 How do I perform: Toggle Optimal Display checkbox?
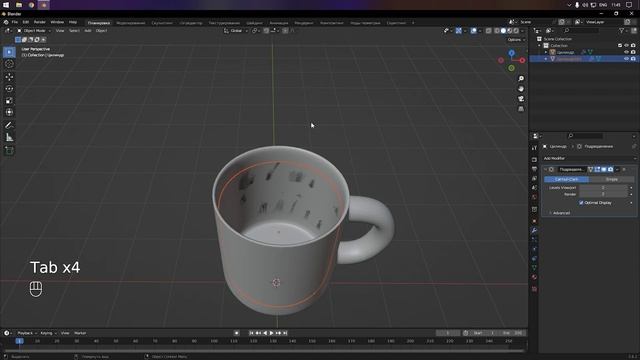(581, 202)
